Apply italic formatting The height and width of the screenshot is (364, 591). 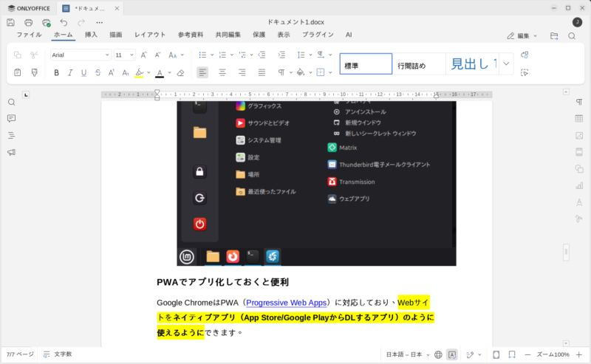point(70,72)
